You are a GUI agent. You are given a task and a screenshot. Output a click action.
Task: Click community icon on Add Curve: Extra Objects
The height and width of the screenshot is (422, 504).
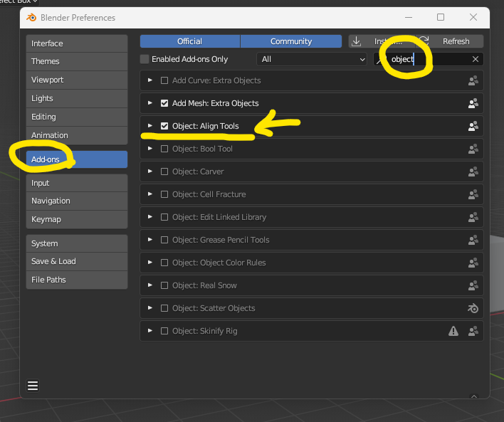[473, 80]
